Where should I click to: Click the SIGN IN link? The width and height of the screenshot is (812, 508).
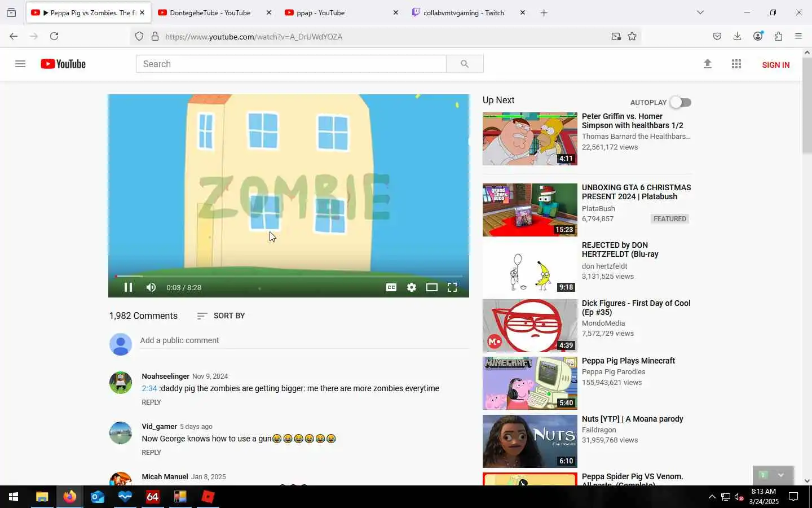point(775,65)
